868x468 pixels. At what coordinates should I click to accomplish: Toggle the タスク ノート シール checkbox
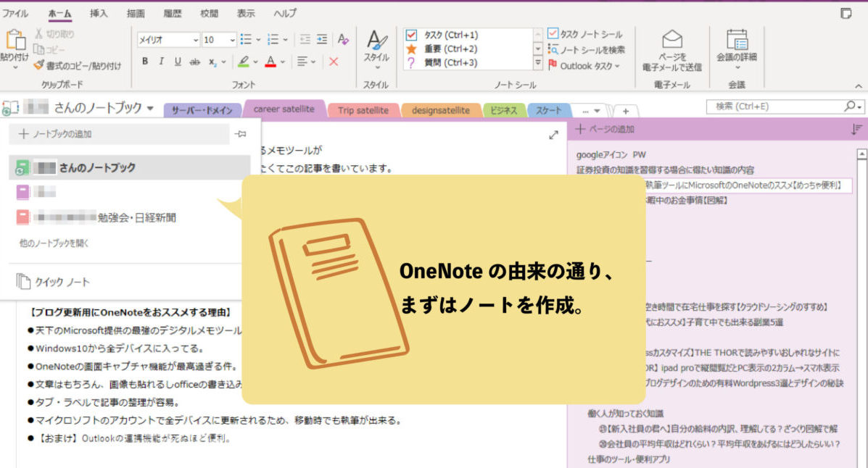pyautogui.click(x=553, y=34)
